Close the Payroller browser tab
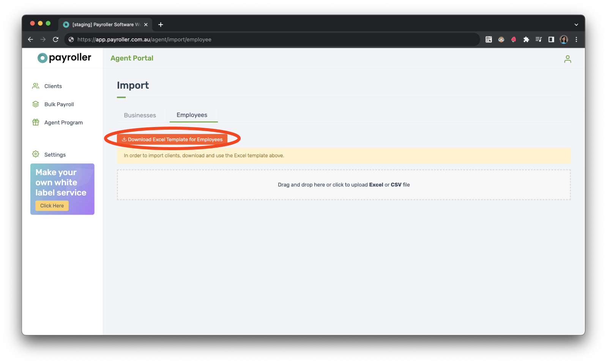 point(146,25)
